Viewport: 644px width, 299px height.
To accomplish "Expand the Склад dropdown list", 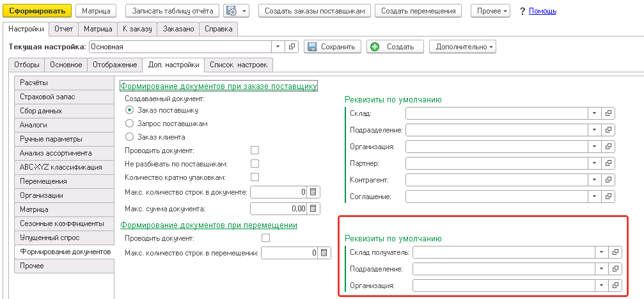I will coord(595,113).
